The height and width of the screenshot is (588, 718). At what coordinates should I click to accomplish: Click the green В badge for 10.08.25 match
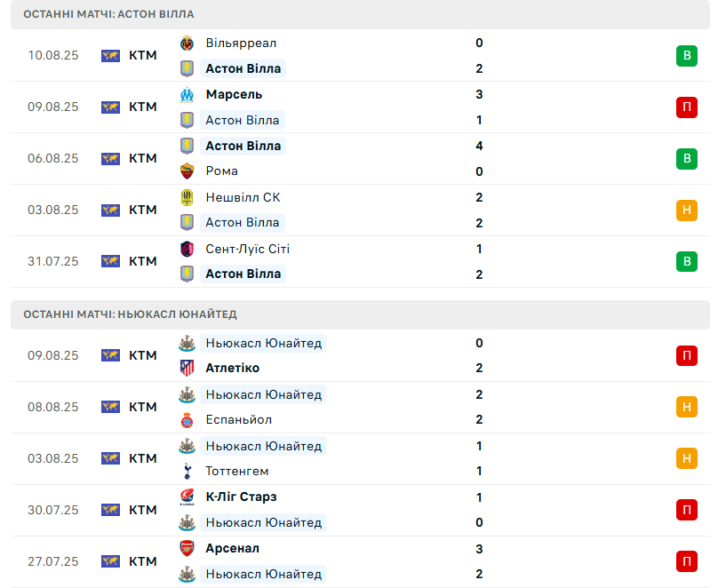(x=685, y=56)
